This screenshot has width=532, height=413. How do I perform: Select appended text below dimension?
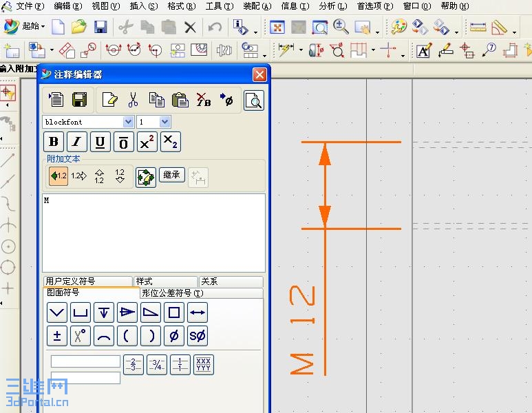120,176
